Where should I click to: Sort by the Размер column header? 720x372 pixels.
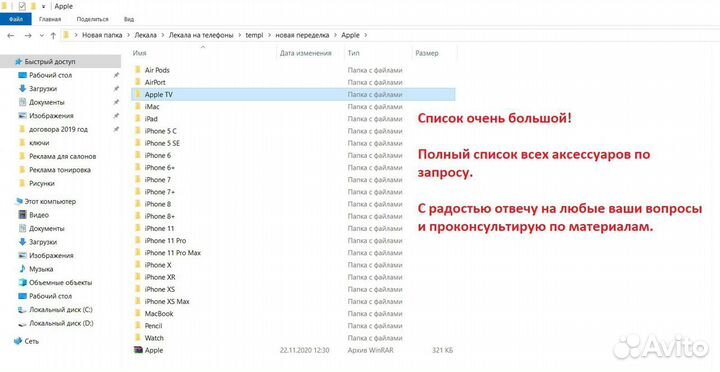(427, 53)
